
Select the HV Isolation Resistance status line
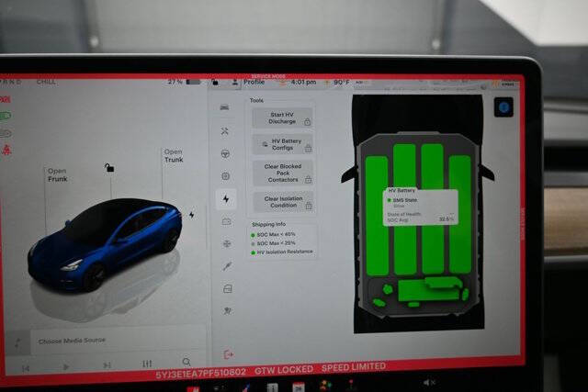pyautogui.click(x=282, y=252)
